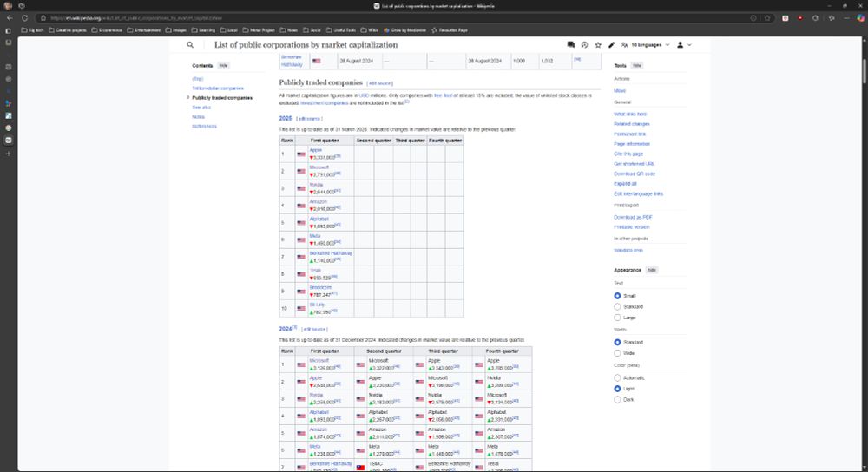The width and height of the screenshot is (868, 472).
Task: Click the user account person icon
Action: [680, 45]
